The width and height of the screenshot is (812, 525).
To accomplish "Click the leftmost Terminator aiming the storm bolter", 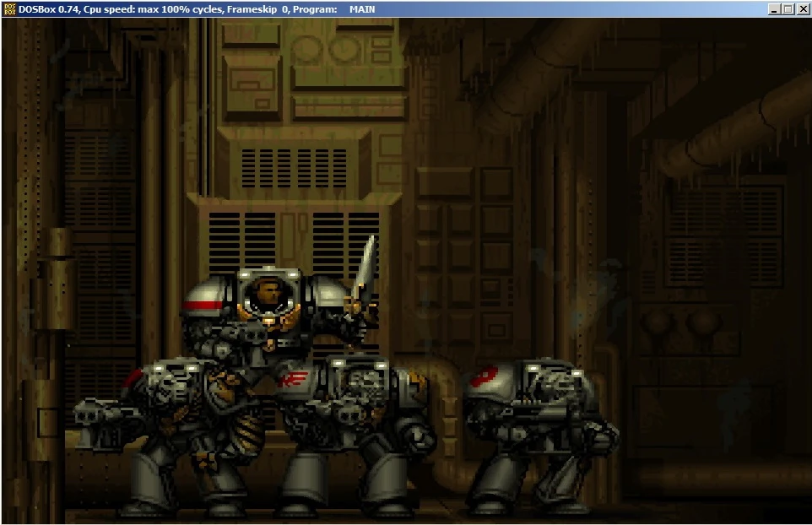I will 171,437.
